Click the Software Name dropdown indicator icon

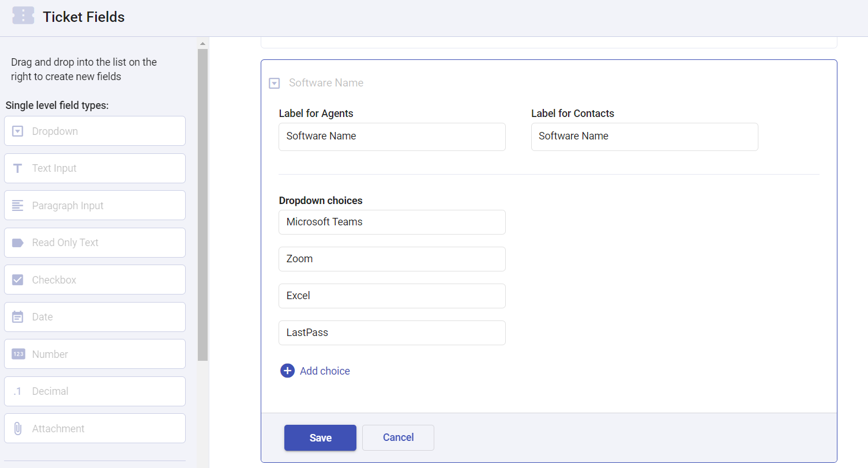click(x=274, y=83)
